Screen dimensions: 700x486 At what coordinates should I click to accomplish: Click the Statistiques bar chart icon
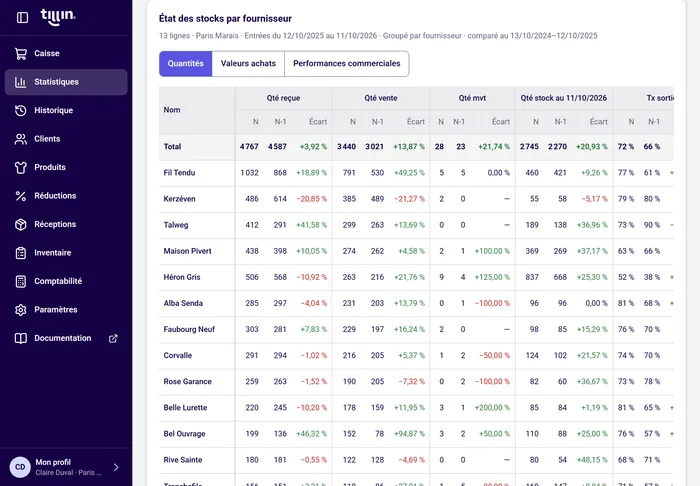(21, 82)
